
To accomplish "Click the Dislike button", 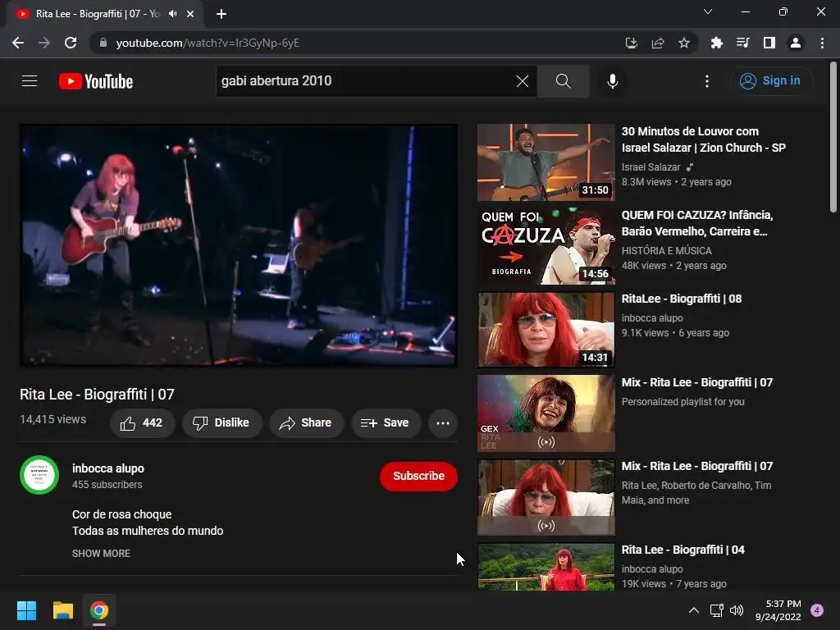I will coord(221,423).
